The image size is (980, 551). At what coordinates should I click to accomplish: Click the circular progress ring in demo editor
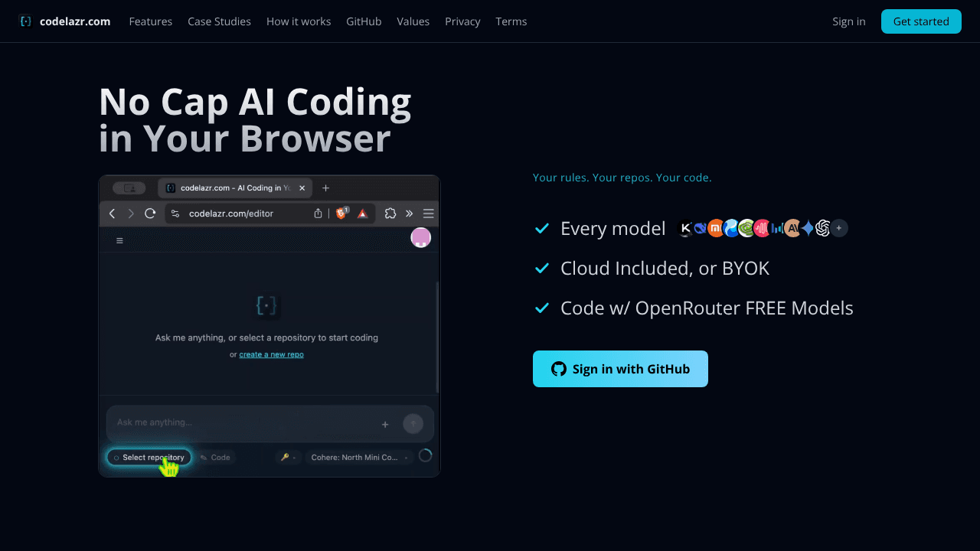(426, 456)
